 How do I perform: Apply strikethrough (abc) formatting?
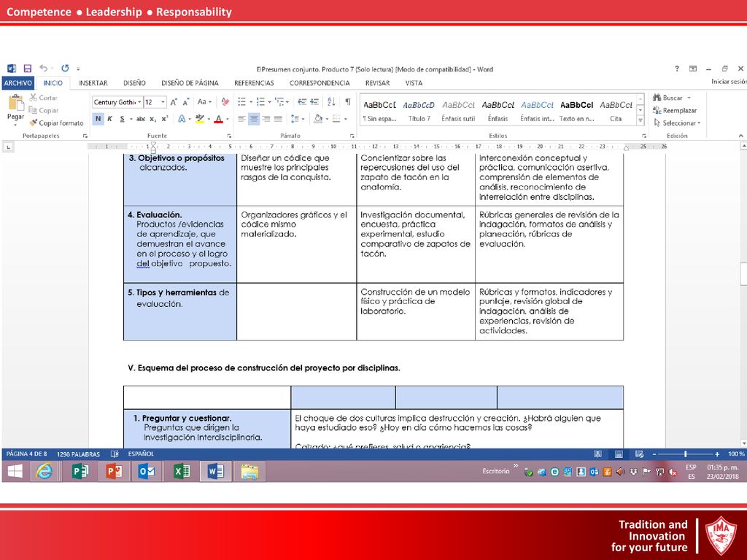tap(141, 119)
